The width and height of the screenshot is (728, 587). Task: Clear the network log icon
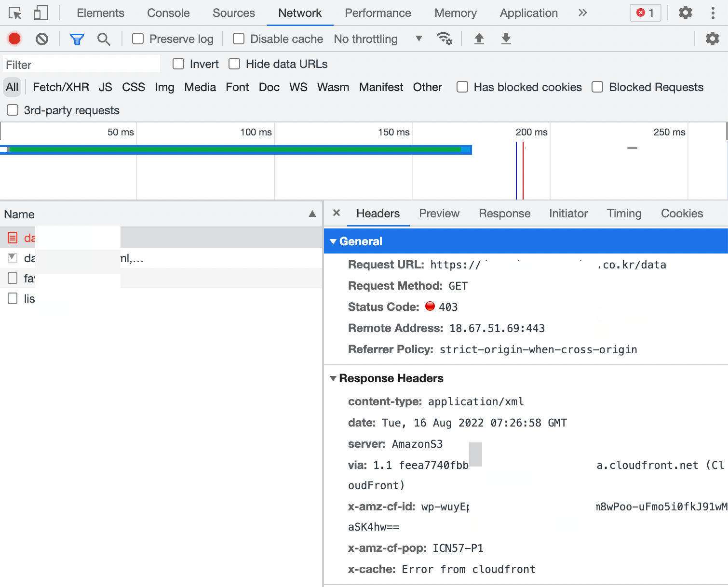(x=42, y=39)
